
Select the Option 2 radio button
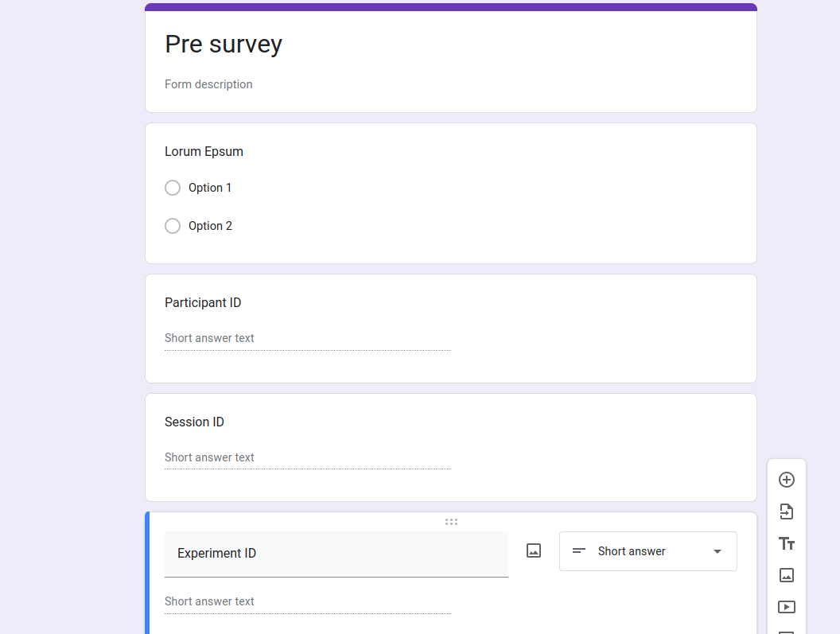[x=173, y=226]
